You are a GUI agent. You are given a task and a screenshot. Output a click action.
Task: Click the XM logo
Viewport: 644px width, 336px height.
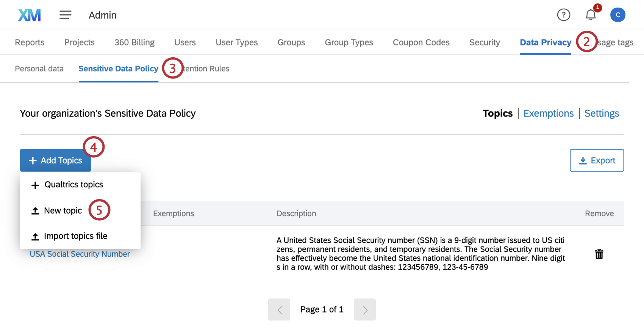pos(30,15)
